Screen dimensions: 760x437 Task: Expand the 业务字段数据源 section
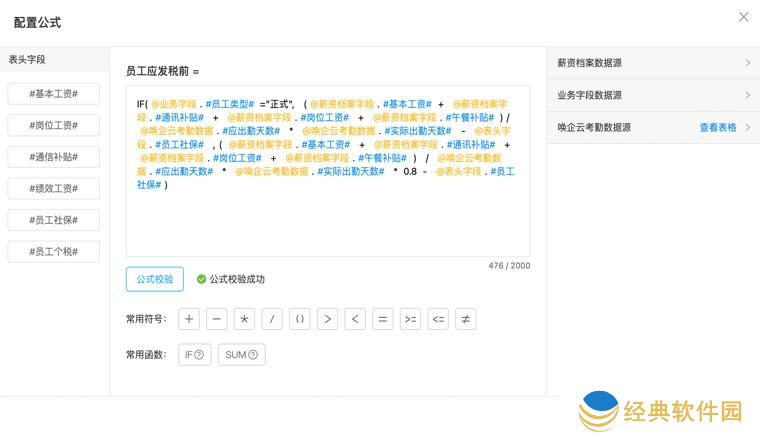(653, 95)
